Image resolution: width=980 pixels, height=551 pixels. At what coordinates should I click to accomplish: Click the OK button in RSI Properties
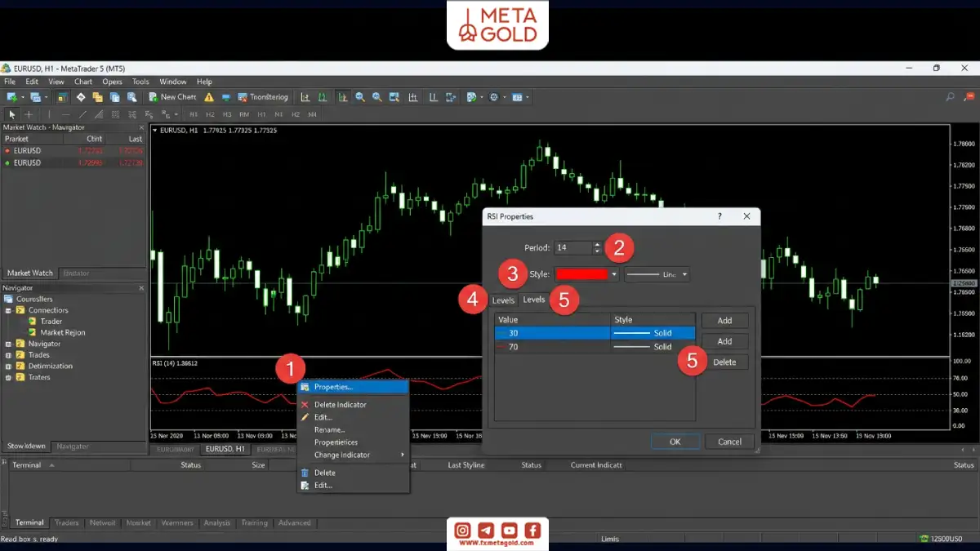(675, 442)
